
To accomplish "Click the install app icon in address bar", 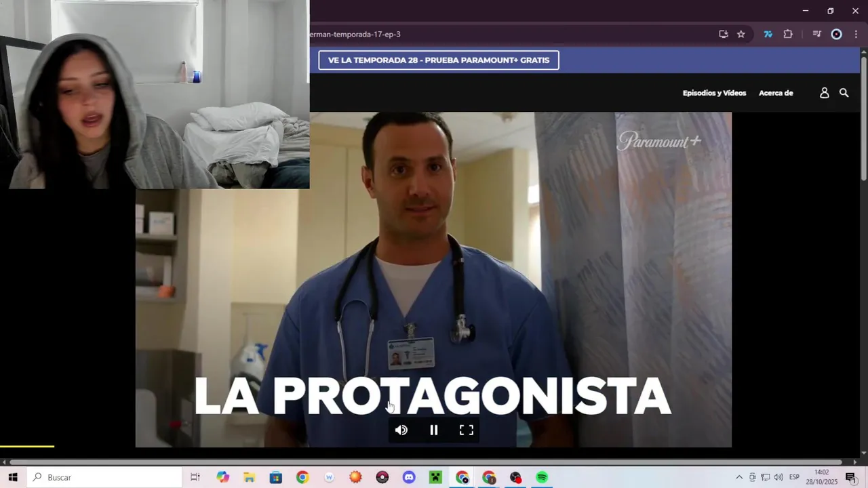I will point(724,34).
